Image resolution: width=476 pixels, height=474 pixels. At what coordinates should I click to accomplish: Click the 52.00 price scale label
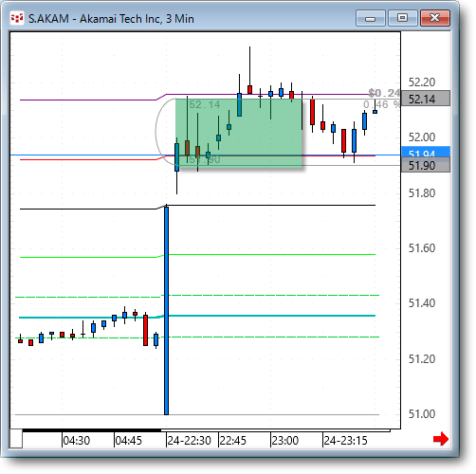click(422, 137)
